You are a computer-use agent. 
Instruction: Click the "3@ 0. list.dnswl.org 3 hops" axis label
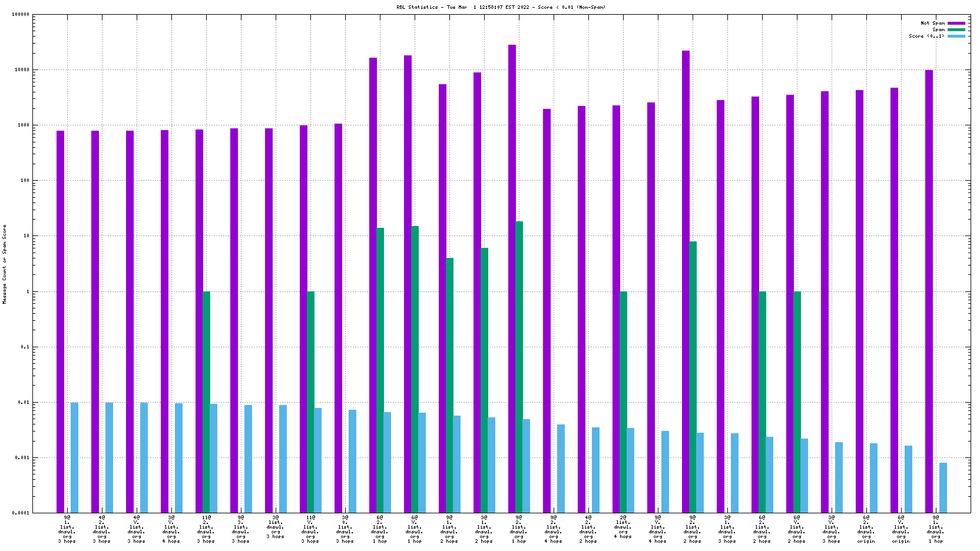point(345,529)
